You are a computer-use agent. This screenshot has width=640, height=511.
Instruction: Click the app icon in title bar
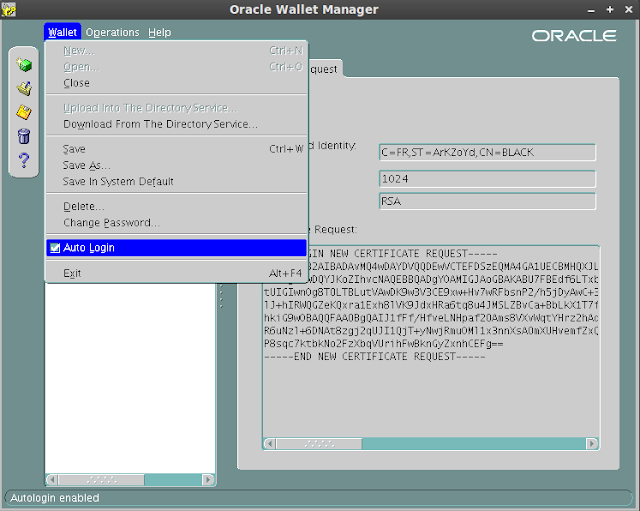coord(8,9)
